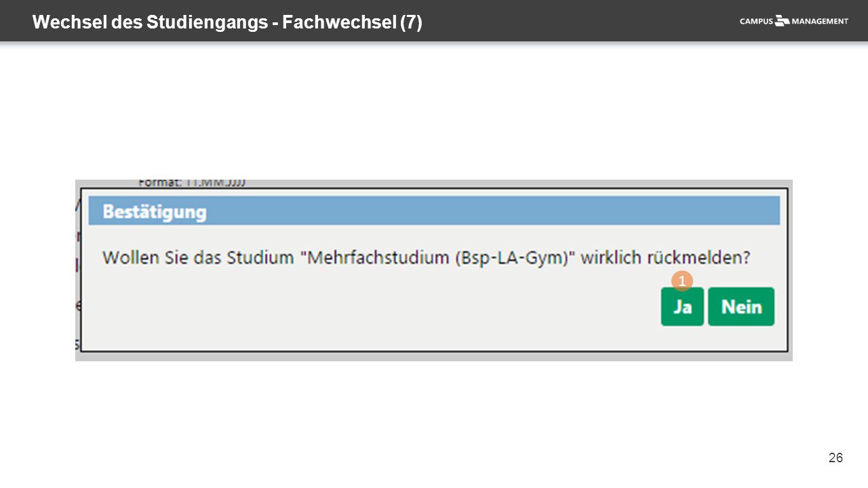Confirm with the green Ja button
This screenshot has width=868, height=488.
point(682,307)
